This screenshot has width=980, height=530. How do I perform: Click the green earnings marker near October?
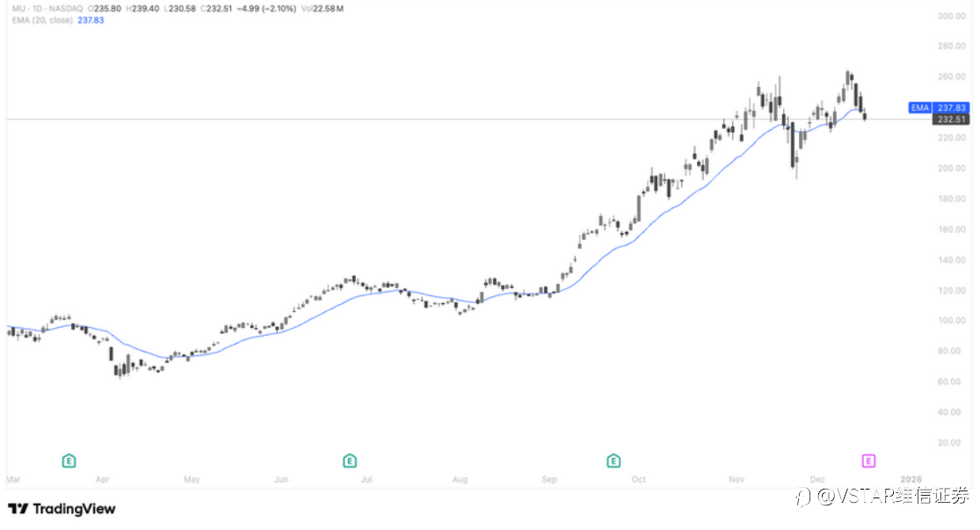(613, 461)
